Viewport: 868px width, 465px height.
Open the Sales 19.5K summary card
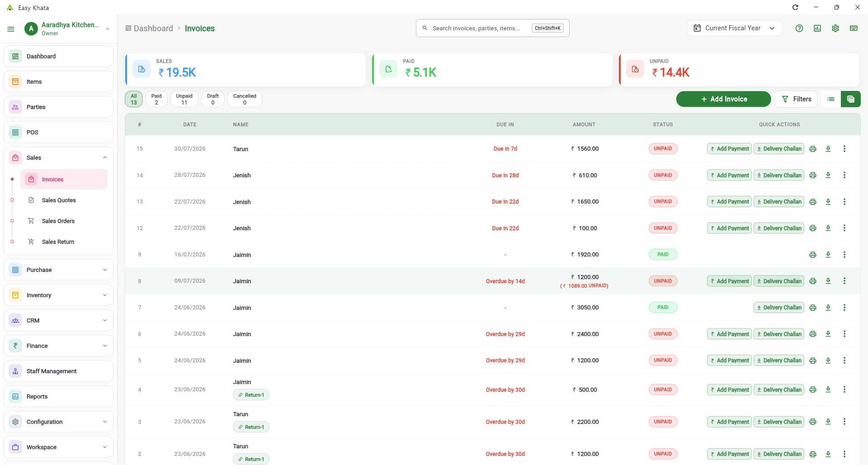[245, 70]
